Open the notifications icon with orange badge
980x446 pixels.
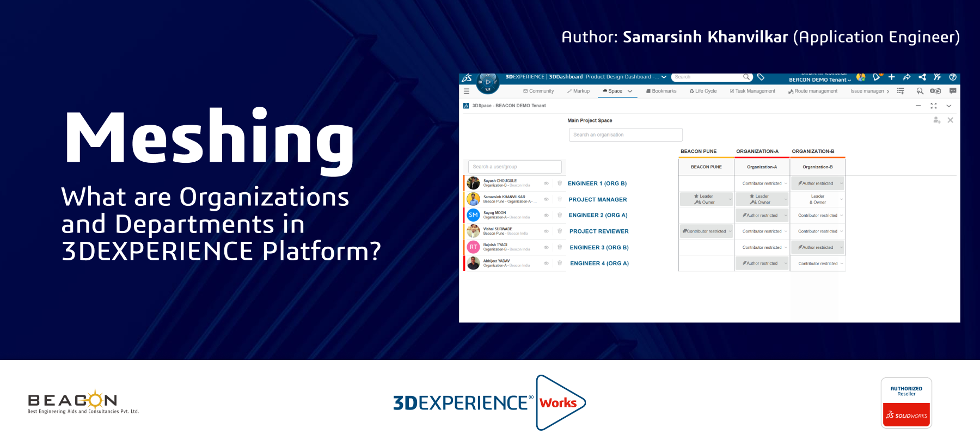pyautogui.click(x=877, y=77)
